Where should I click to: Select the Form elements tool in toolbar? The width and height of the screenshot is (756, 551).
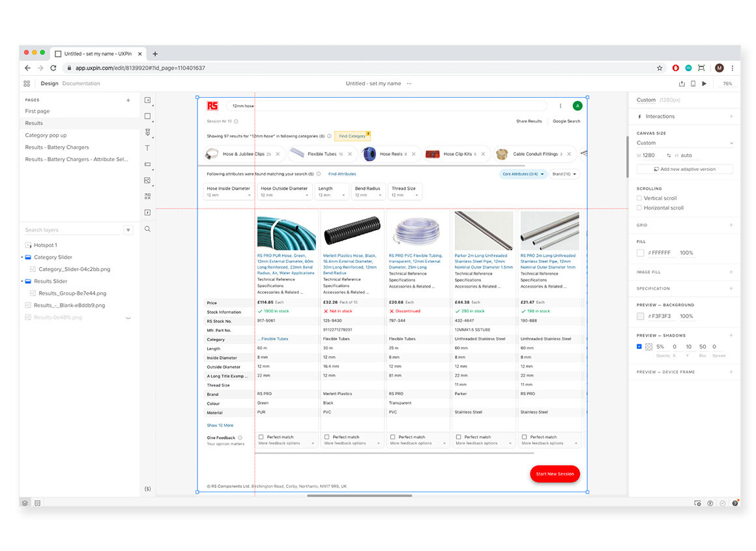(147, 100)
